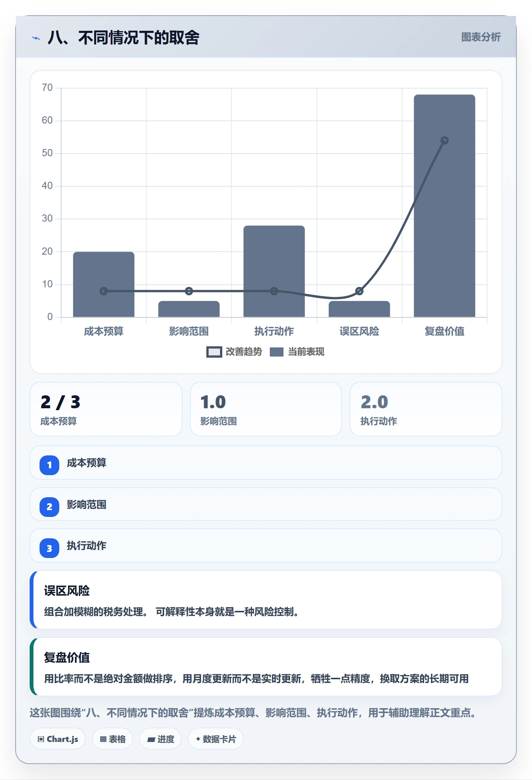
Task: Select the Chart.js tag
Action: coord(58,739)
